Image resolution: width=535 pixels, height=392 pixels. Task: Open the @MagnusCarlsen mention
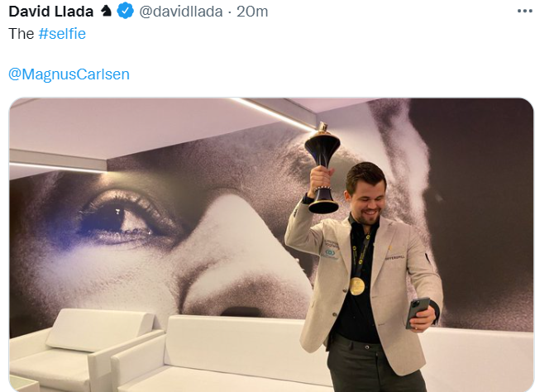pos(69,74)
